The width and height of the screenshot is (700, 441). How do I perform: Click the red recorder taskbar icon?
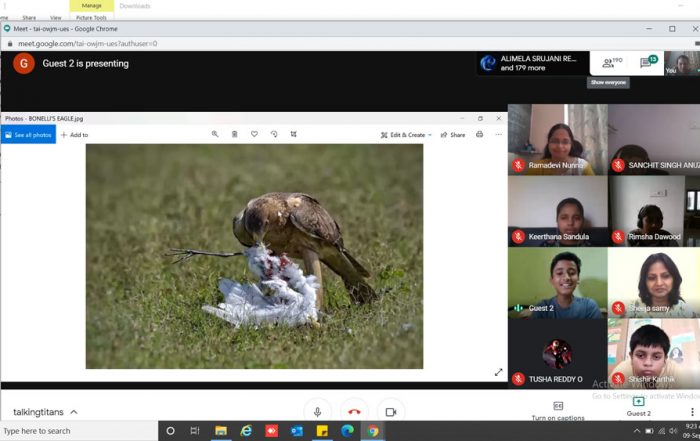pos(271,431)
